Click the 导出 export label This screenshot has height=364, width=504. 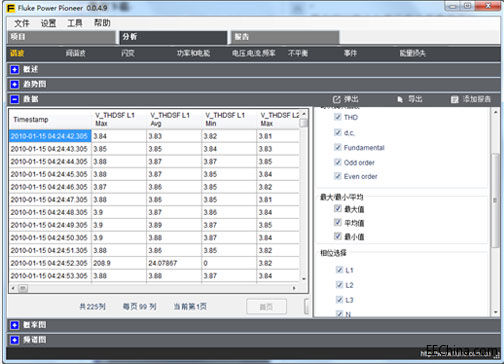coord(415,99)
